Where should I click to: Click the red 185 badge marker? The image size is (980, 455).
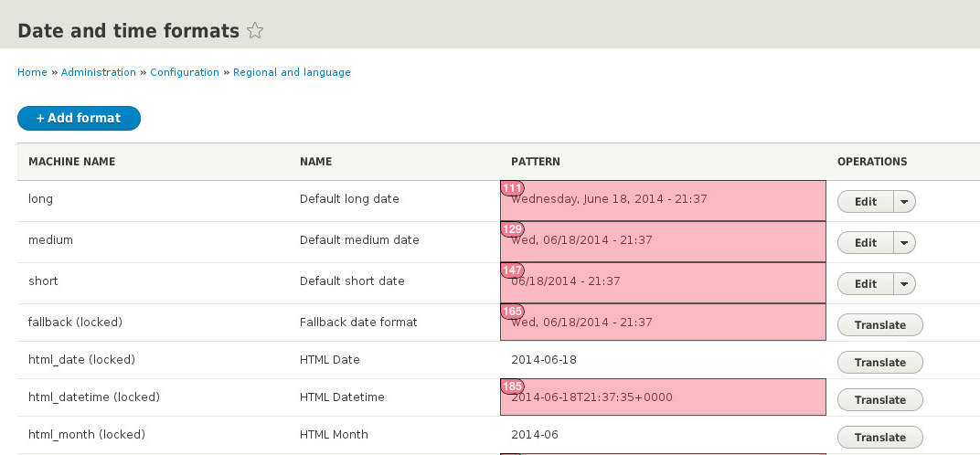[x=512, y=386]
